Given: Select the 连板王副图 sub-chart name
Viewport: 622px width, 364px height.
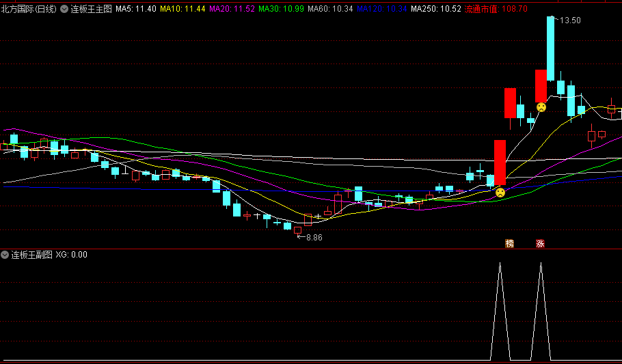Looking at the screenshot, I should (x=31, y=255).
